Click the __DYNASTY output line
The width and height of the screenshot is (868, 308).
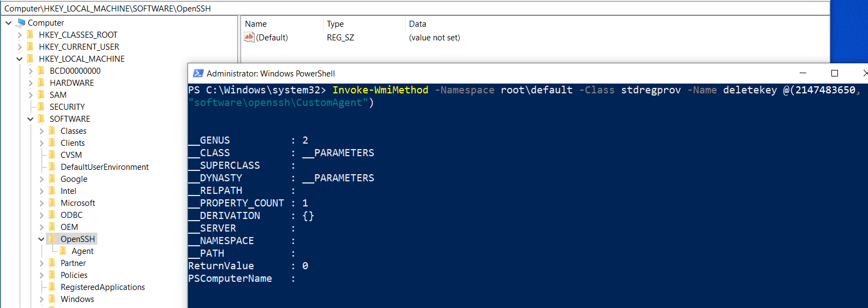pyautogui.click(x=281, y=178)
